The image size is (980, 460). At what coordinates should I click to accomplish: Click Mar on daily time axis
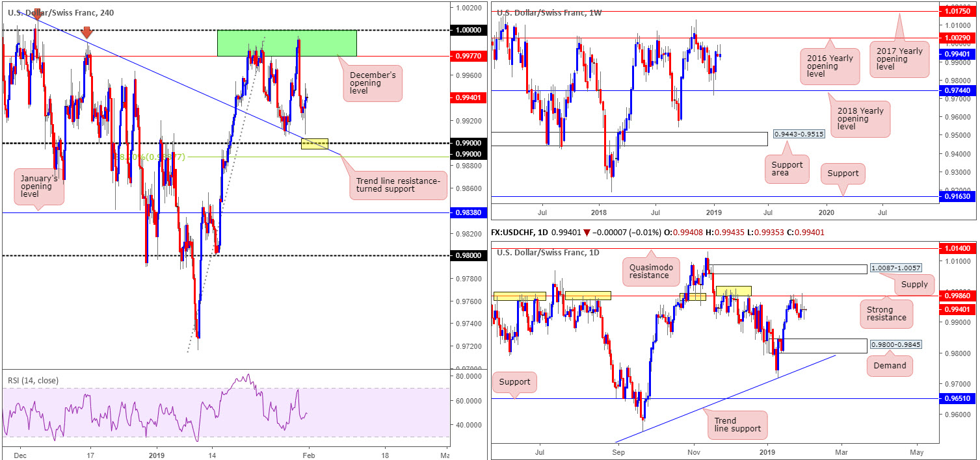841,451
